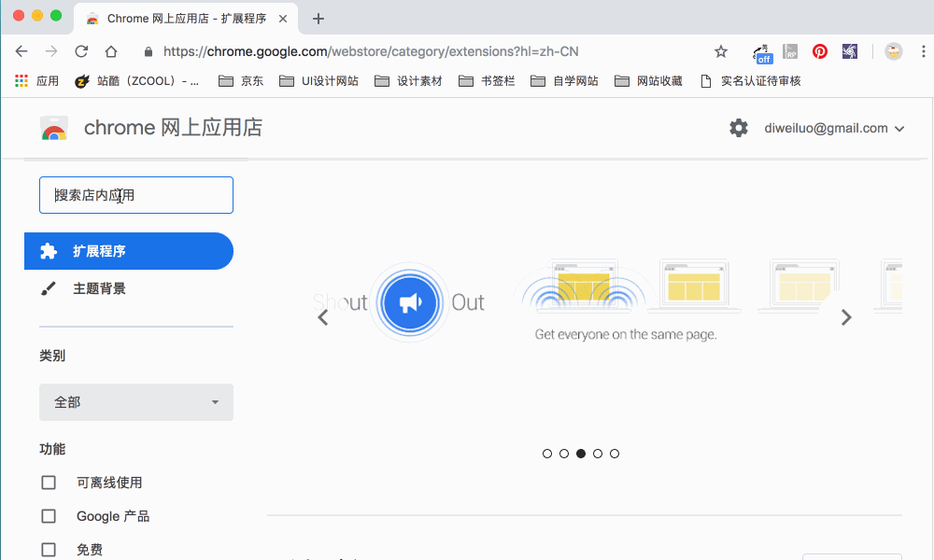
Task: Click the Shout Out megaphone banner
Action: tap(409, 303)
